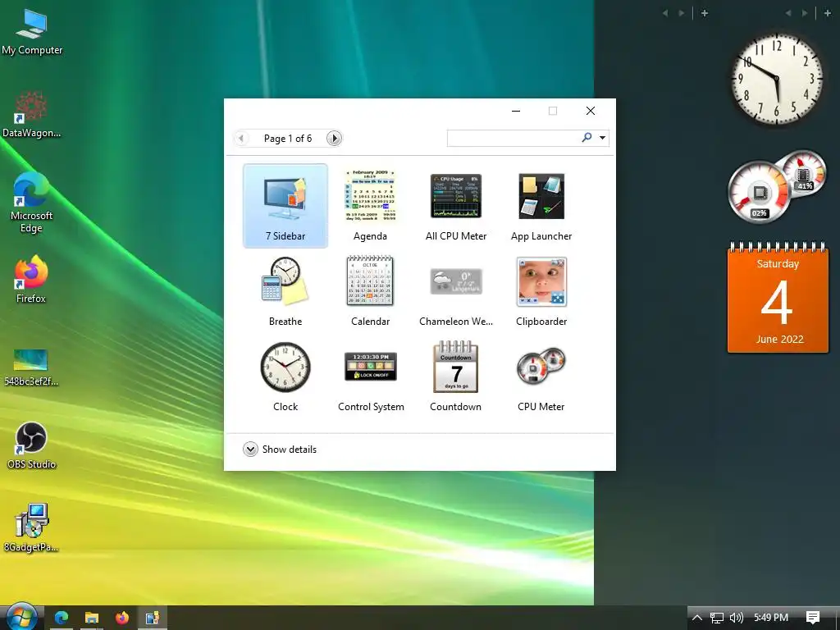
Task: Click the orange calendar sidebar gadget
Action: [778, 297]
